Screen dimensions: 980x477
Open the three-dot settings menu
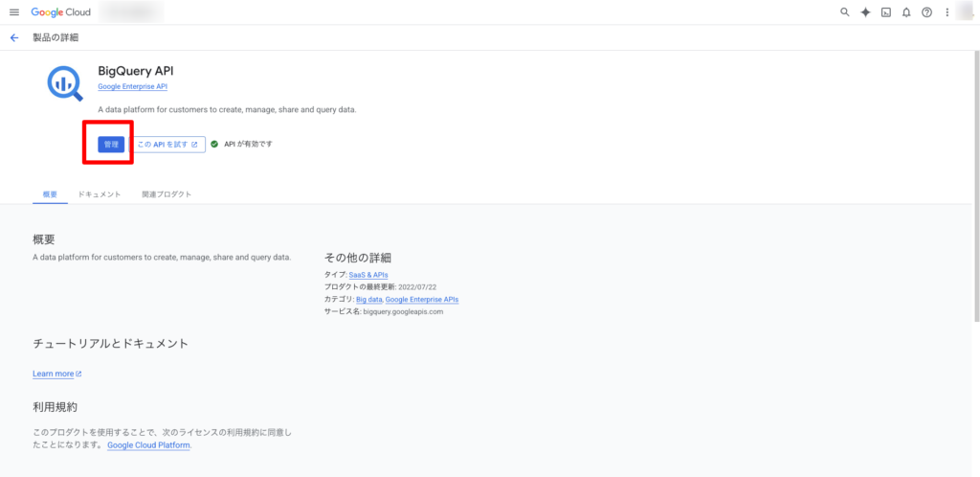pos(947,12)
